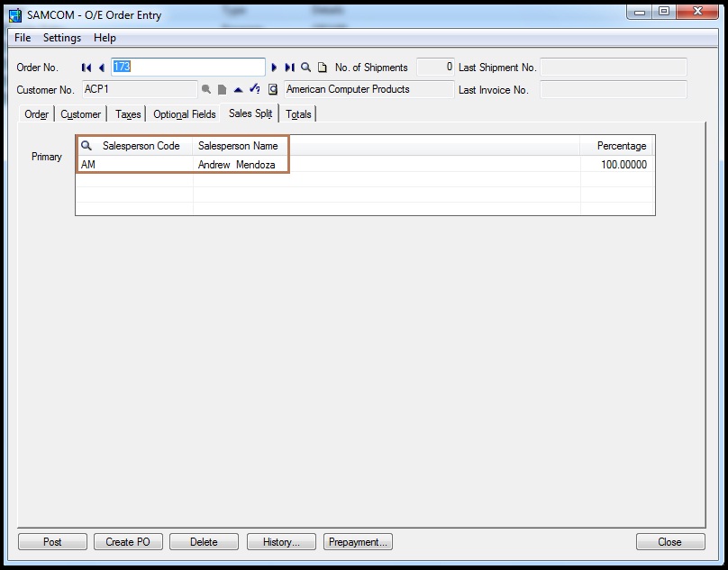Switch to the Totals tab
The width and height of the screenshot is (728, 570).
298,114
